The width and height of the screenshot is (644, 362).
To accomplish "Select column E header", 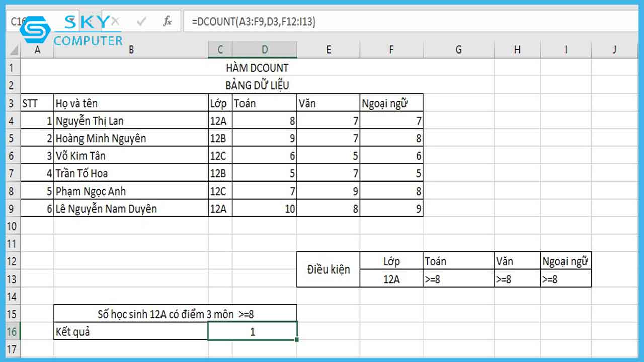I will [329, 50].
